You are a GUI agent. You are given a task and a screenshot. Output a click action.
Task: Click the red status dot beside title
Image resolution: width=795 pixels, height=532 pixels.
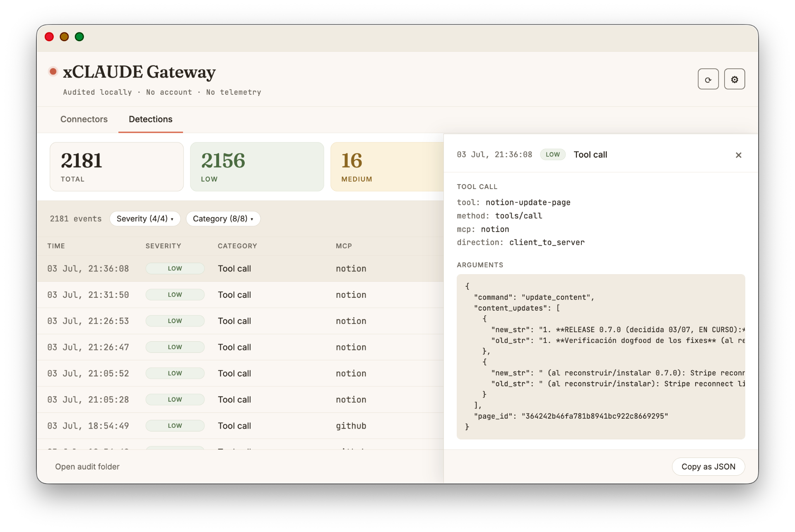53,72
